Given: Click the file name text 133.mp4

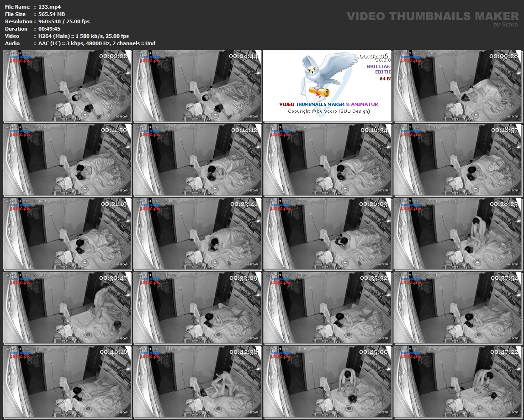Looking at the screenshot, I should (x=49, y=7).
